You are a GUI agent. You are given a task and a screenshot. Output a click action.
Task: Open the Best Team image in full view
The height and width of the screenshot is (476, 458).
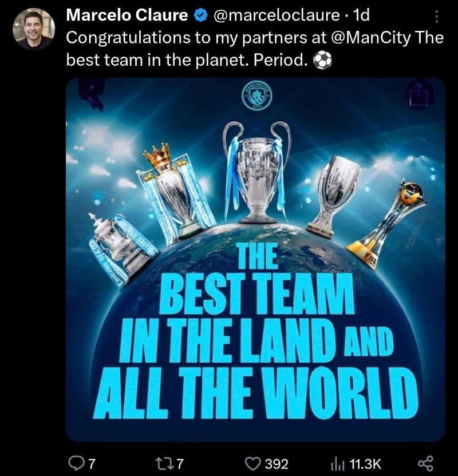click(255, 260)
